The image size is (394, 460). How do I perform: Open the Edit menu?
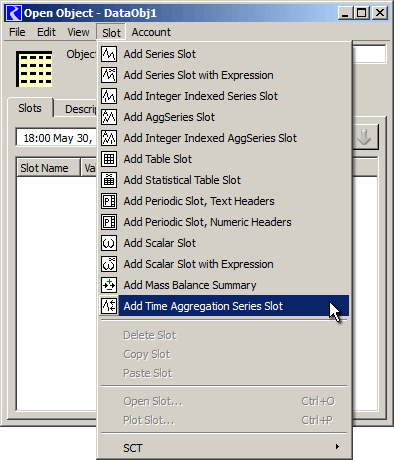(x=46, y=32)
